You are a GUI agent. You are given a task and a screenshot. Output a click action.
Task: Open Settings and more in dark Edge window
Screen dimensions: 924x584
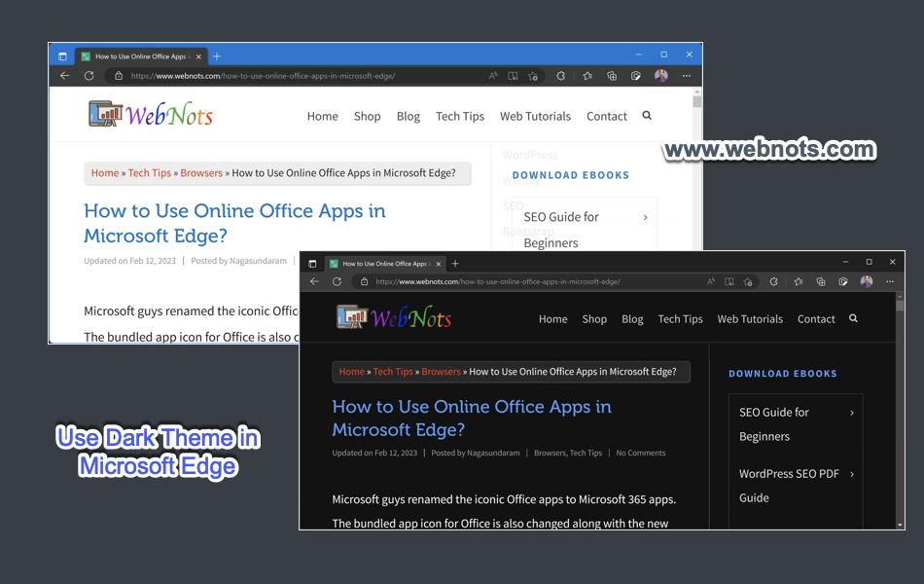tap(890, 281)
